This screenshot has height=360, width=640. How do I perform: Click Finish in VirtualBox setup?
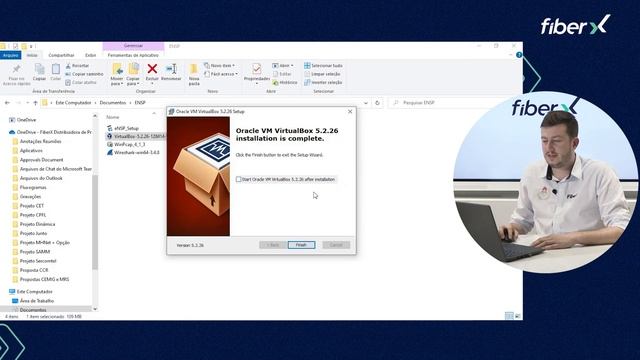tap(301, 245)
